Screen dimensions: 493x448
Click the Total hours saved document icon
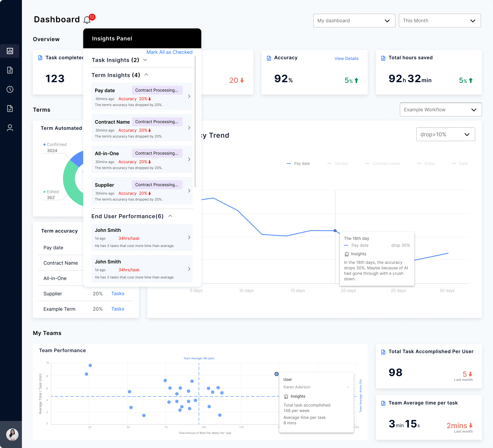point(383,58)
